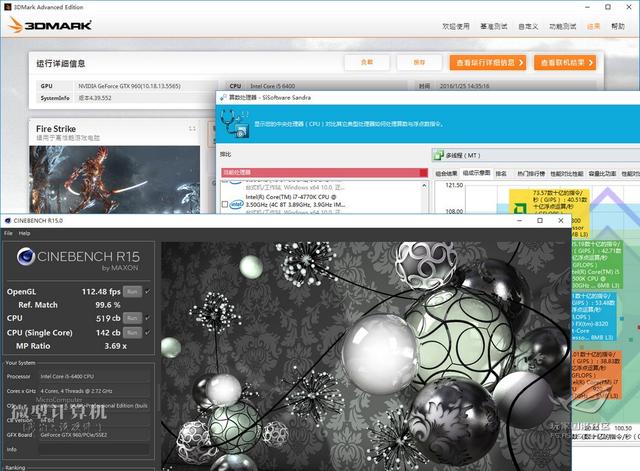Click the stethoscope icon in Sandra banner

point(235,122)
